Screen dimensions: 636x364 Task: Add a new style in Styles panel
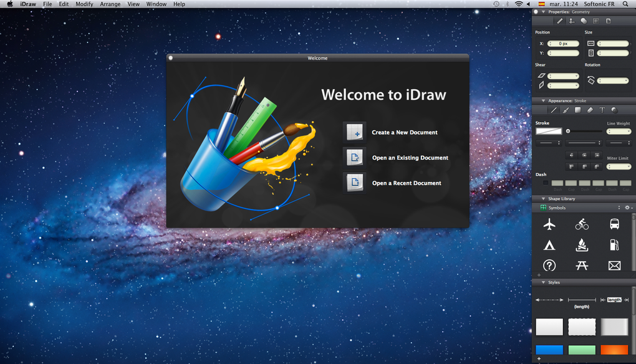point(539,359)
